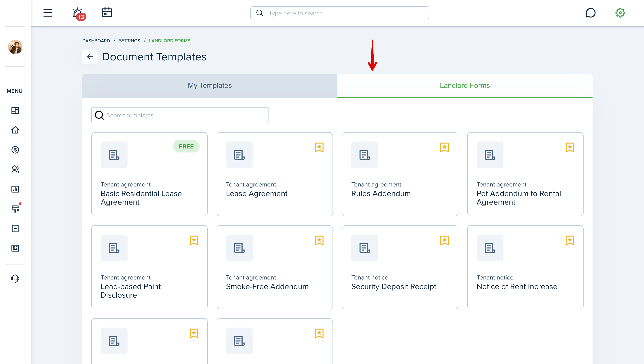Open the calendar icon in top bar

click(x=107, y=13)
